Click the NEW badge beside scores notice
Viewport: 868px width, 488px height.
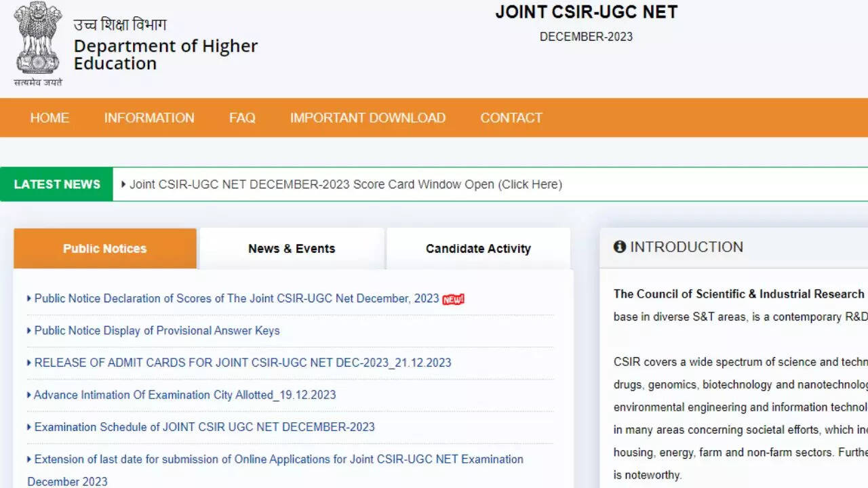click(453, 300)
